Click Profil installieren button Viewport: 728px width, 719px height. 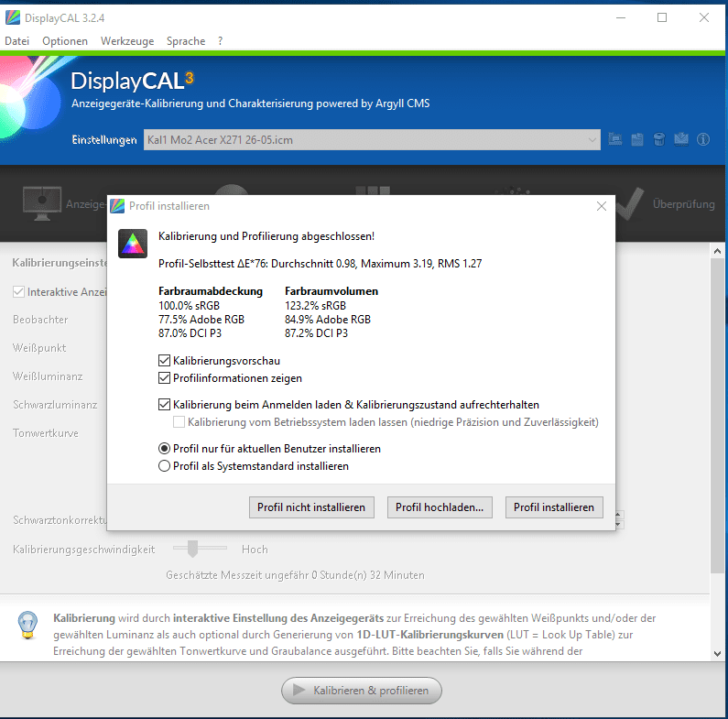coord(554,507)
